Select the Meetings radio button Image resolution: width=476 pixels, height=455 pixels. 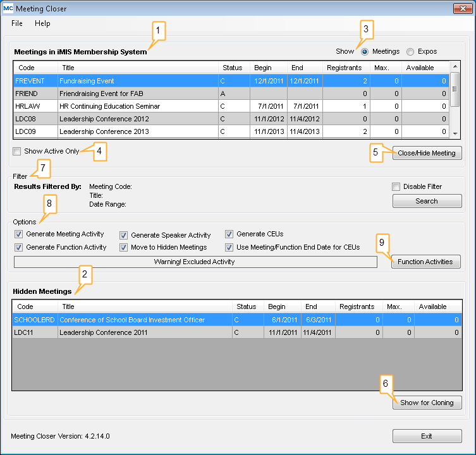pyautogui.click(x=365, y=51)
